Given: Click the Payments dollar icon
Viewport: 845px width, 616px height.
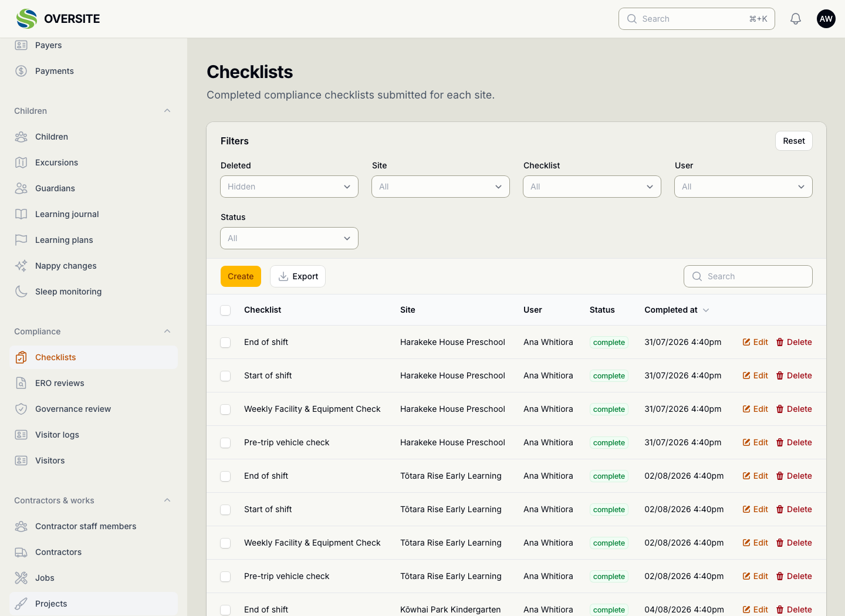Looking at the screenshot, I should click(x=21, y=71).
